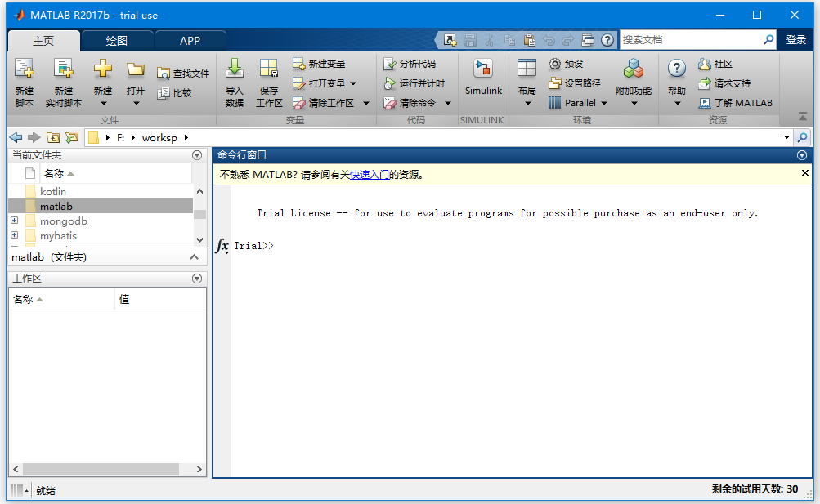This screenshot has height=504, width=820.
Task: Click 设置路径 (Set Path) icon
Action: (x=555, y=83)
